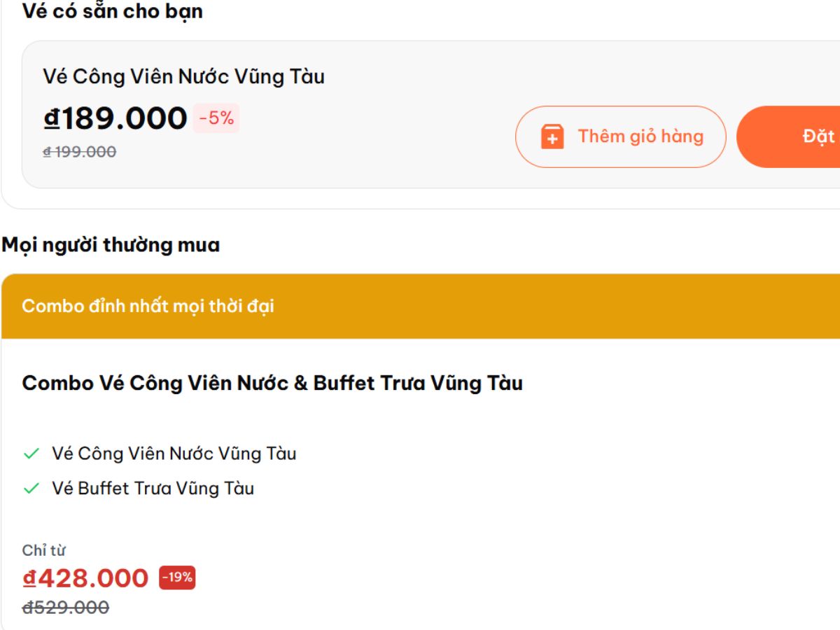Click the 'Chỉ từ' label above combo price

pyautogui.click(x=43, y=550)
